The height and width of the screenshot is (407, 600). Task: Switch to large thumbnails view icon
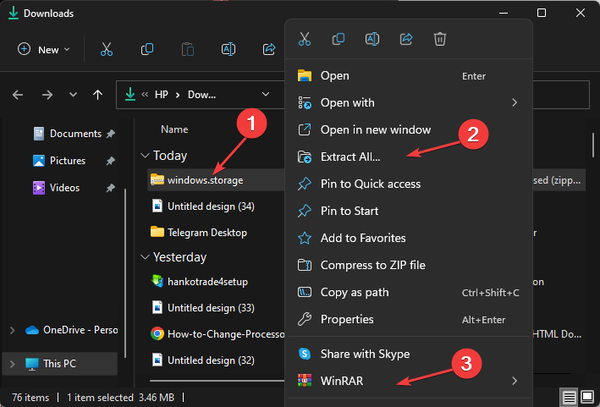(x=587, y=397)
